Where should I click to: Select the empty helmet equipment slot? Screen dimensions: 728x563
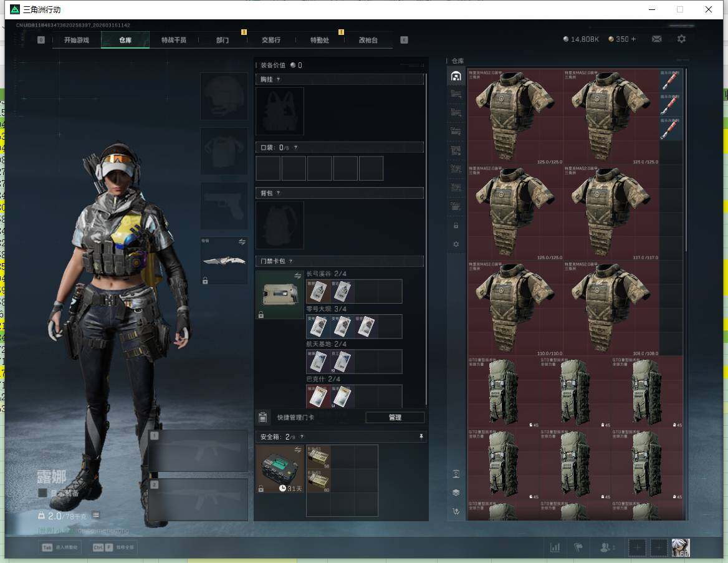[x=224, y=96]
